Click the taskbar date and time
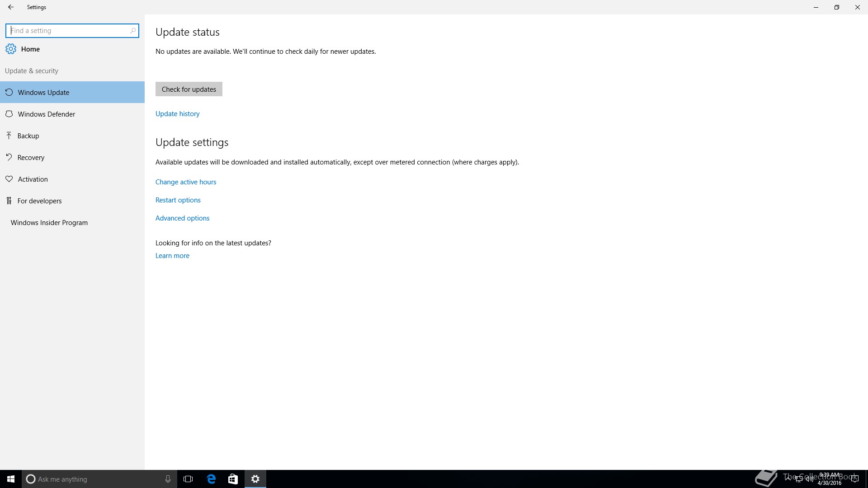The height and width of the screenshot is (488, 868). point(830,479)
